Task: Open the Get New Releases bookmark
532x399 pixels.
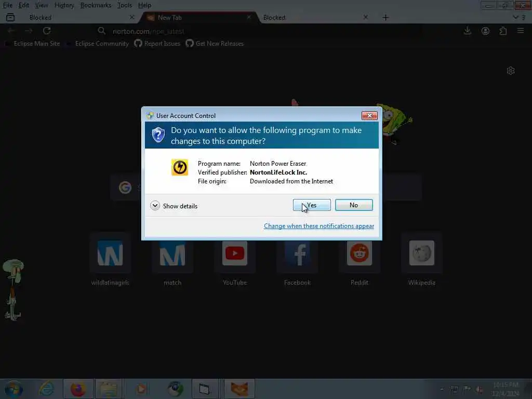Action: [x=215, y=44]
